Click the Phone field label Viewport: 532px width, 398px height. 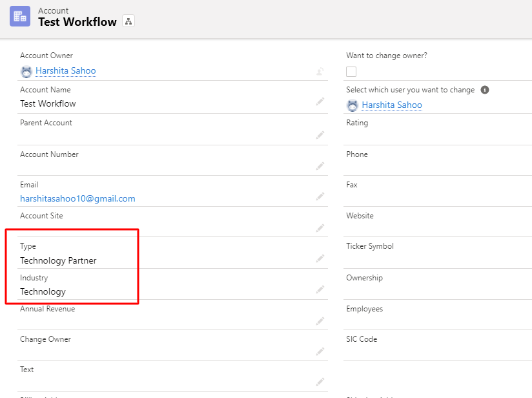point(357,154)
